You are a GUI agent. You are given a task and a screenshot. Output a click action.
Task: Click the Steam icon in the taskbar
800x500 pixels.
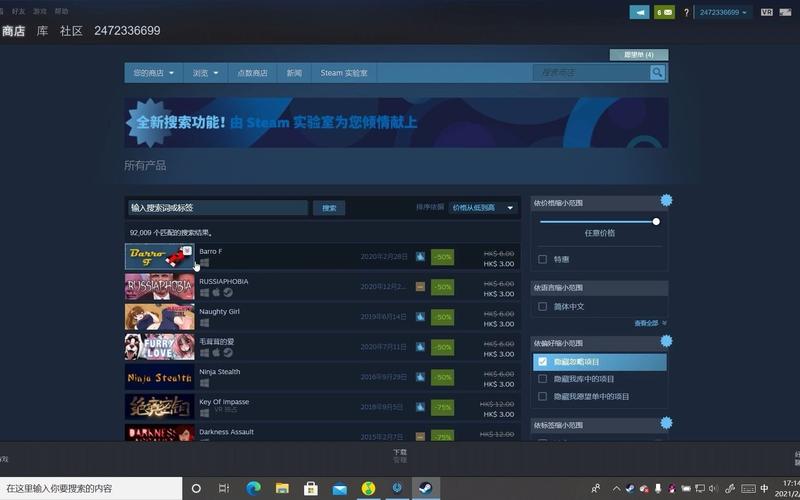425,488
